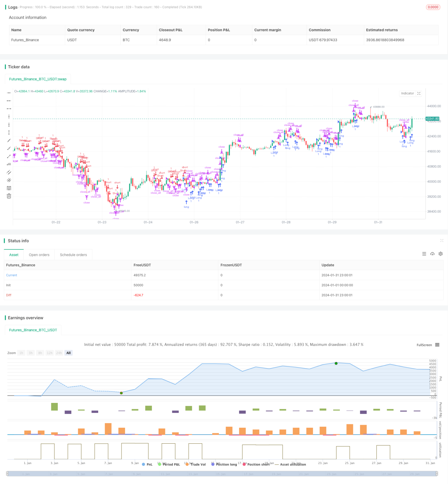Delete chart drawings with trash icon
Viewport: 448px width, 484px height.
coord(9,196)
